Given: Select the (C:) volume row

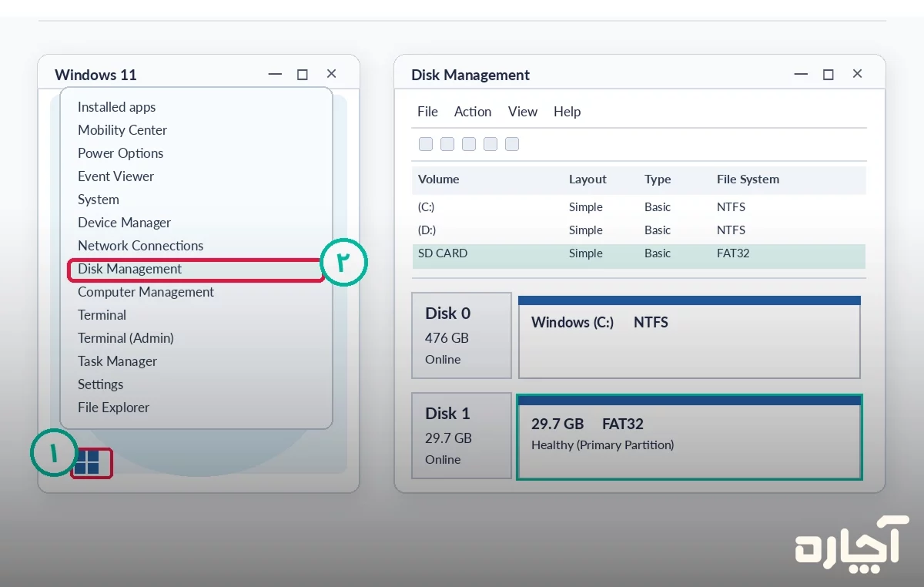Looking at the screenshot, I should [639, 207].
